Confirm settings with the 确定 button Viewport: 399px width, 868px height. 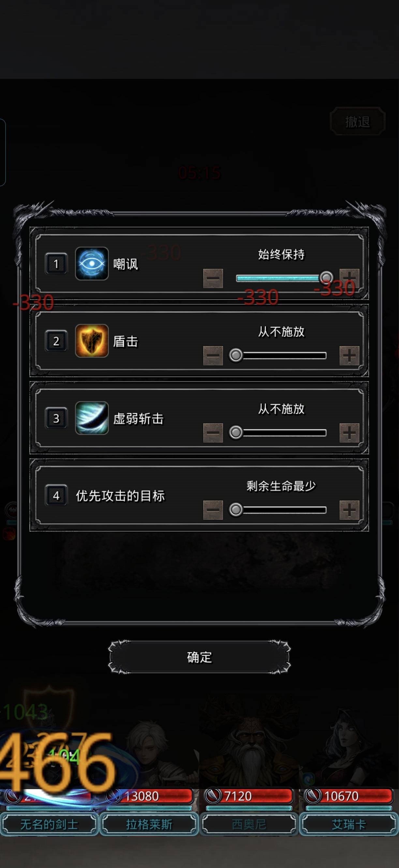click(199, 657)
